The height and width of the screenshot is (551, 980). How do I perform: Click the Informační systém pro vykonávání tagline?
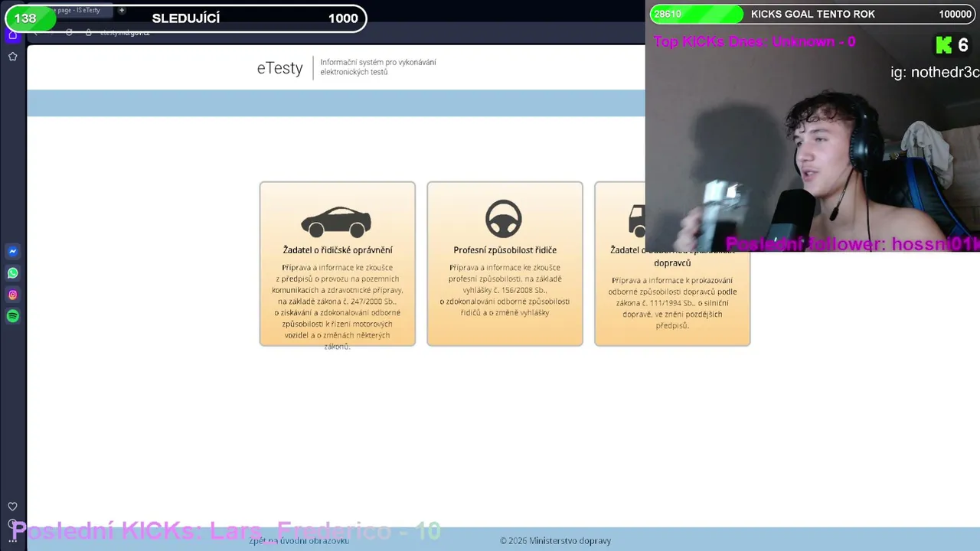(378, 67)
